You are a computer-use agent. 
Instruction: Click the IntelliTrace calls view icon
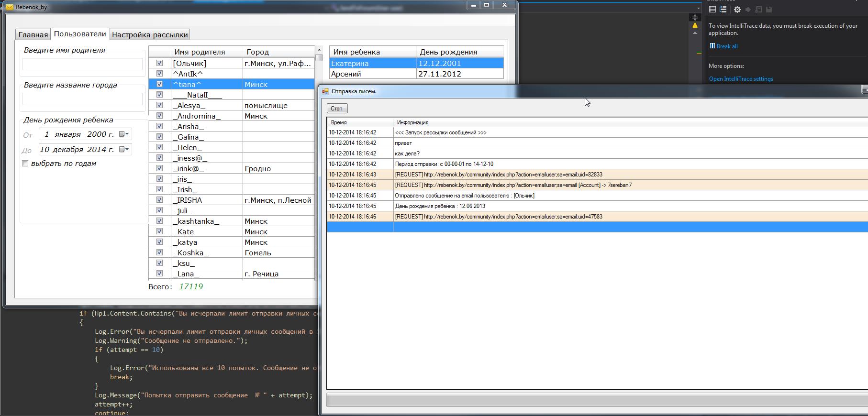point(723,10)
